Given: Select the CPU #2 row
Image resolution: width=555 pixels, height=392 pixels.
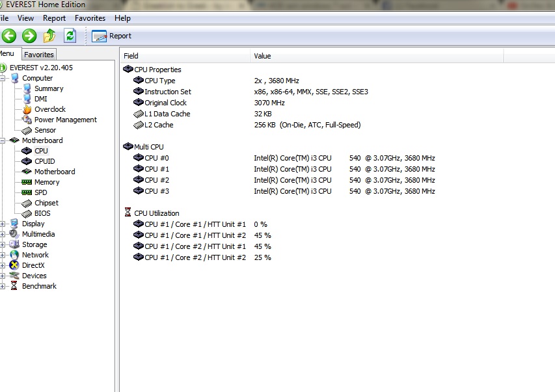Looking at the screenshot, I should tap(284, 180).
